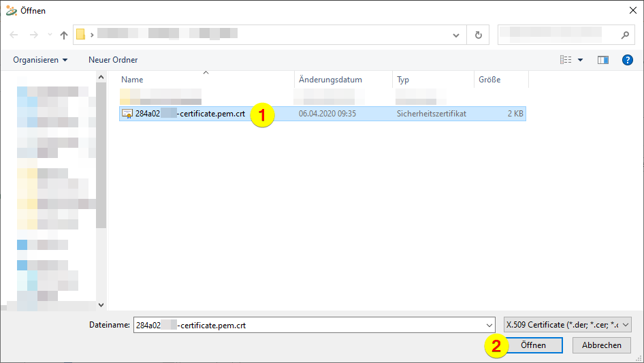Expand the Dateiname suggestions dropdown arrow
644x363 pixels.
[488, 326]
